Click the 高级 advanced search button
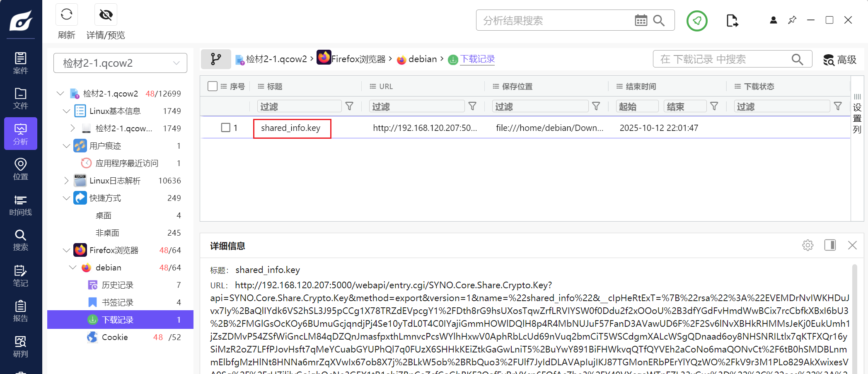 pos(840,60)
